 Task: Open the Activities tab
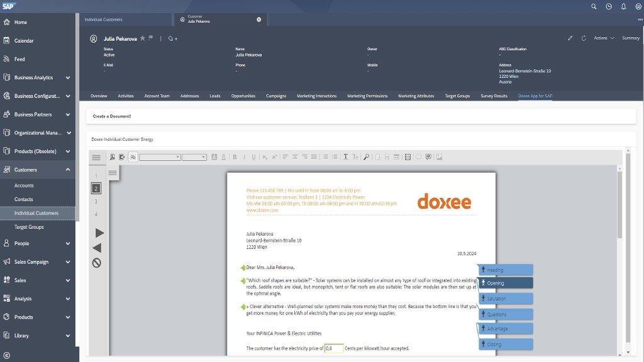tap(126, 96)
